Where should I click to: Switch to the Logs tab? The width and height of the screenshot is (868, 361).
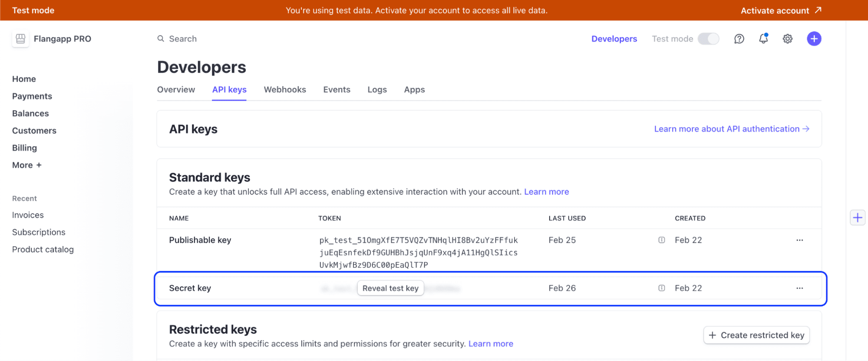pyautogui.click(x=377, y=89)
